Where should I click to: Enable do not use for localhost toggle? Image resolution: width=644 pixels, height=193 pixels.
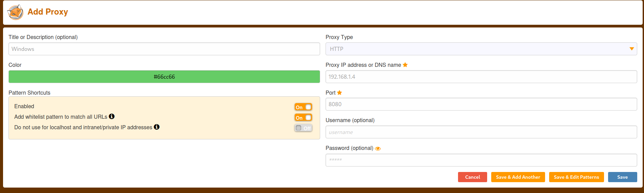pyautogui.click(x=303, y=128)
